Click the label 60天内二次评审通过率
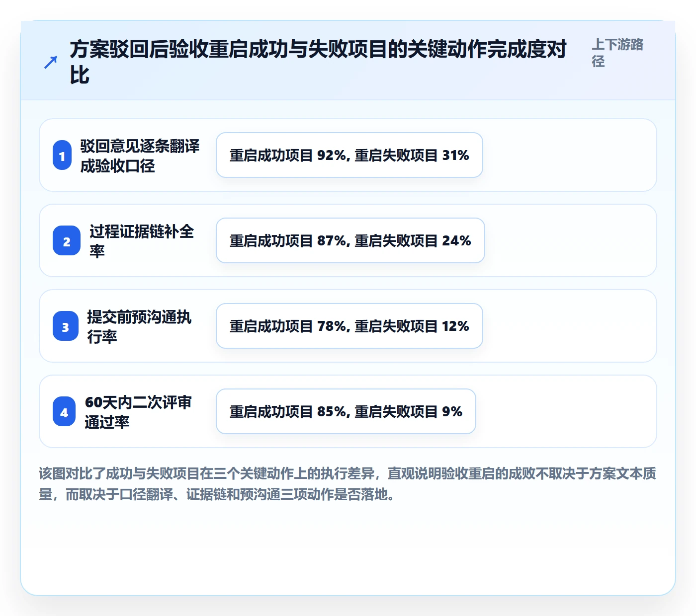The height and width of the screenshot is (616, 696). [x=138, y=412]
